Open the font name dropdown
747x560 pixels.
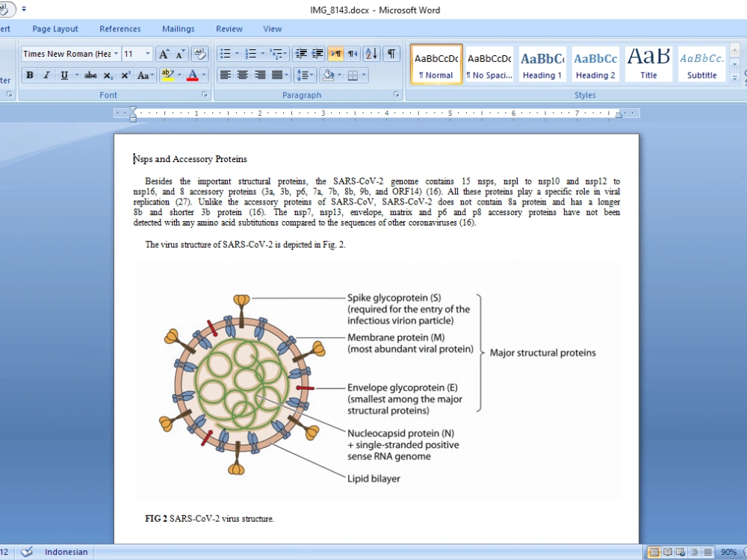click(116, 54)
